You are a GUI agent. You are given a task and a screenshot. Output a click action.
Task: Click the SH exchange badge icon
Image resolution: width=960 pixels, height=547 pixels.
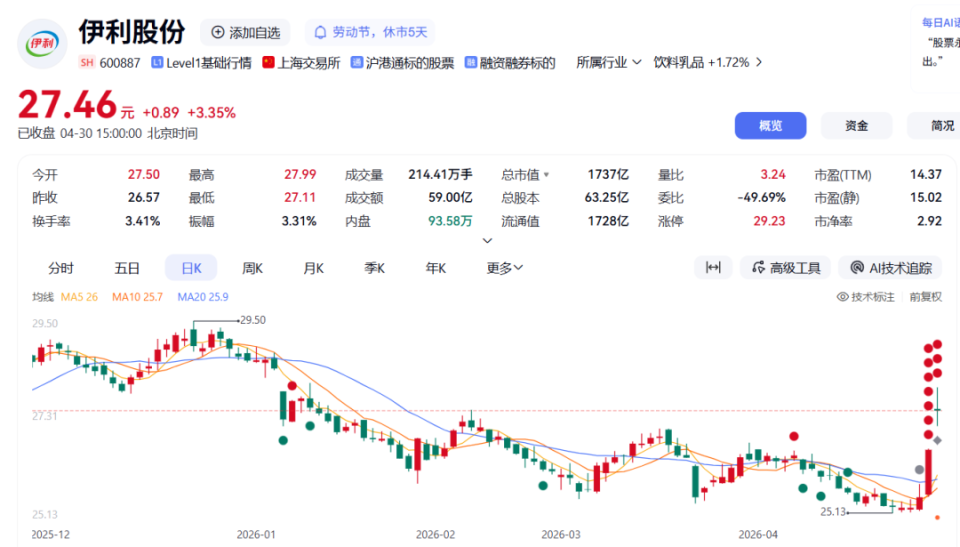(x=87, y=62)
